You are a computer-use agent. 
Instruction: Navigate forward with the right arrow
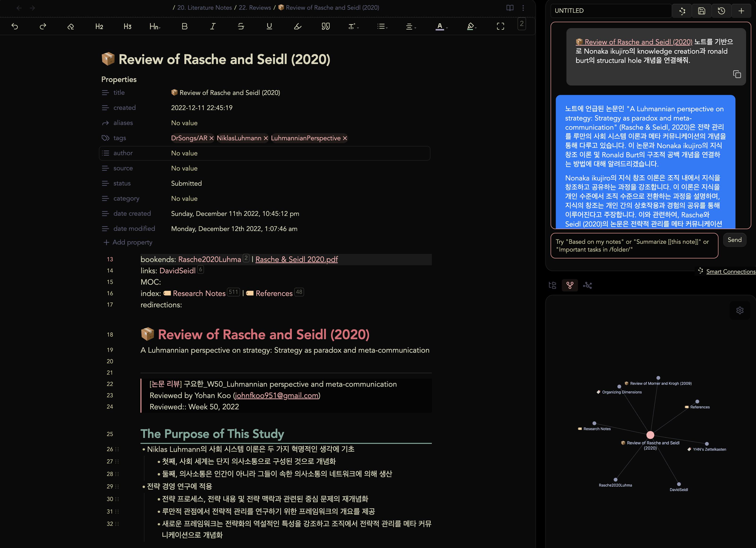32,8
